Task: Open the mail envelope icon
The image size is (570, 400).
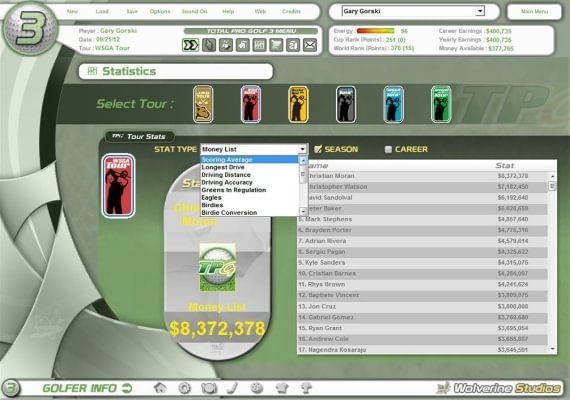Action: click(x=310, y=45)
